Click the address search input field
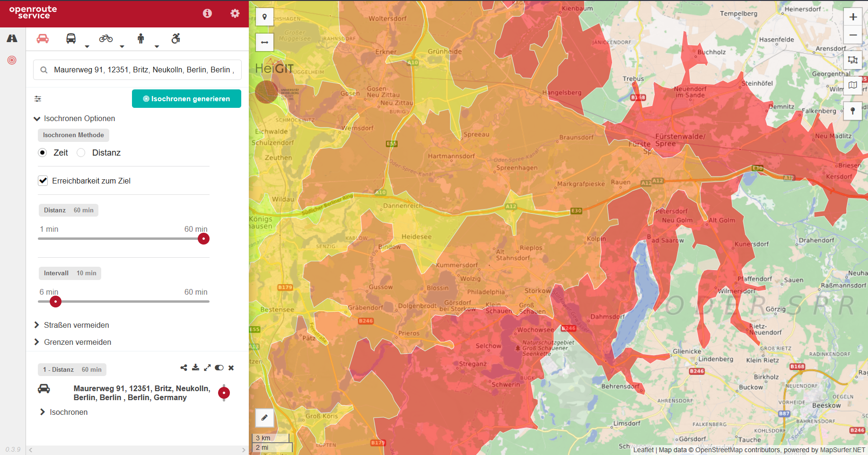Viewport: 868px width, 455px height. pyautogui.click(x=142, y=70)
